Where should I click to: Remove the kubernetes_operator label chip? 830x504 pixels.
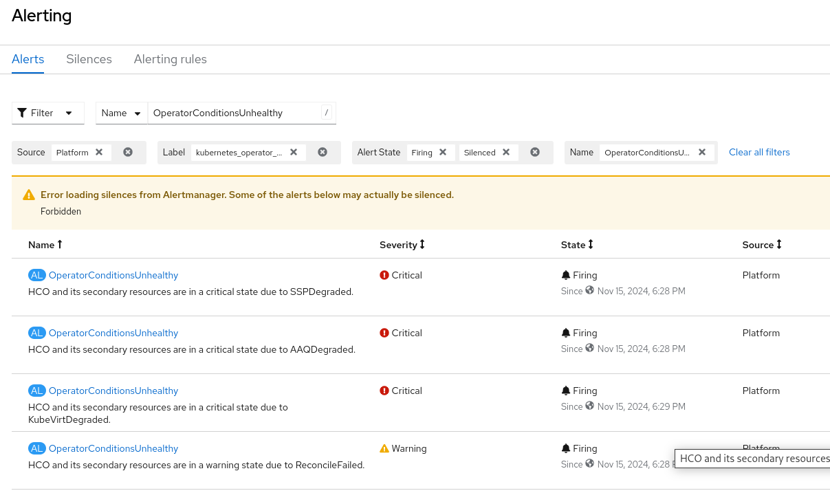(294, 152)
